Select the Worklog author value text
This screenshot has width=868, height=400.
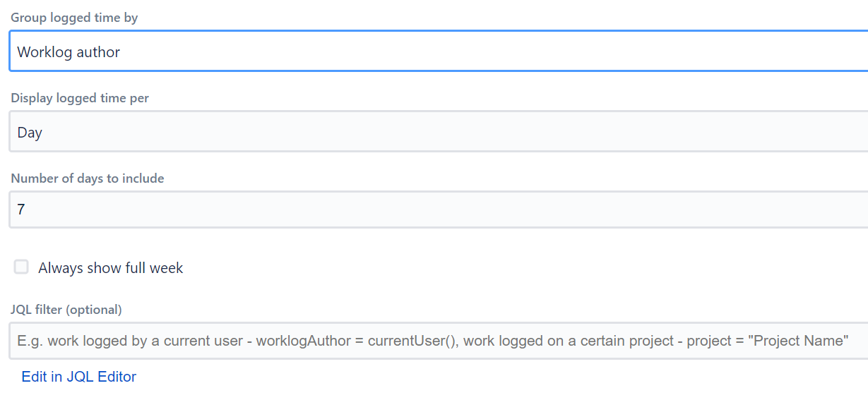pos(69,52)
